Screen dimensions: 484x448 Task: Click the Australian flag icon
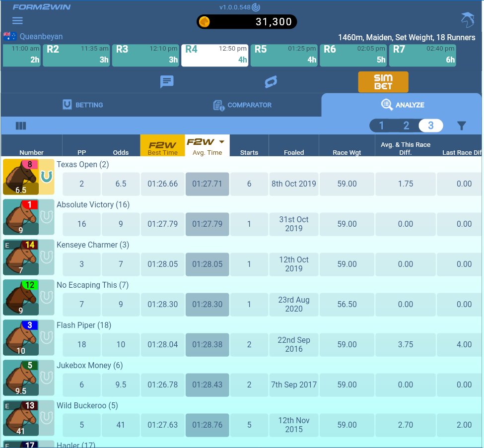click(x=9, y=36)
